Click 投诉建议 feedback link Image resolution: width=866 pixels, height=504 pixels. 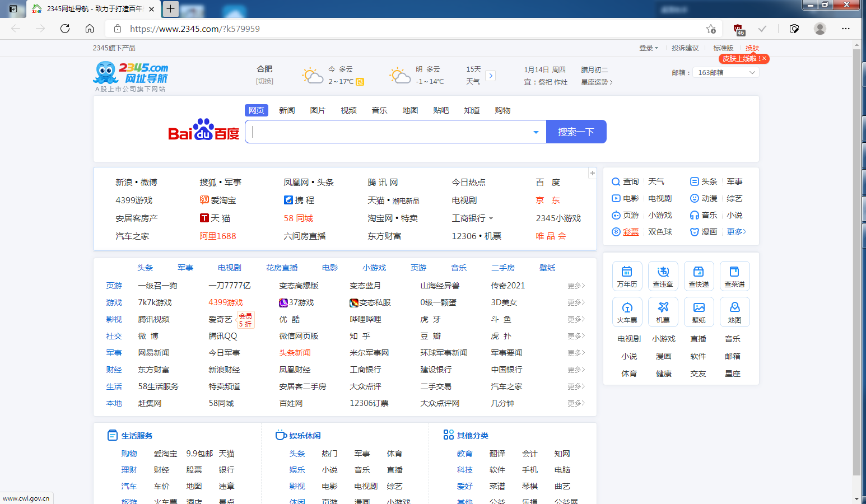click(685, 48)
